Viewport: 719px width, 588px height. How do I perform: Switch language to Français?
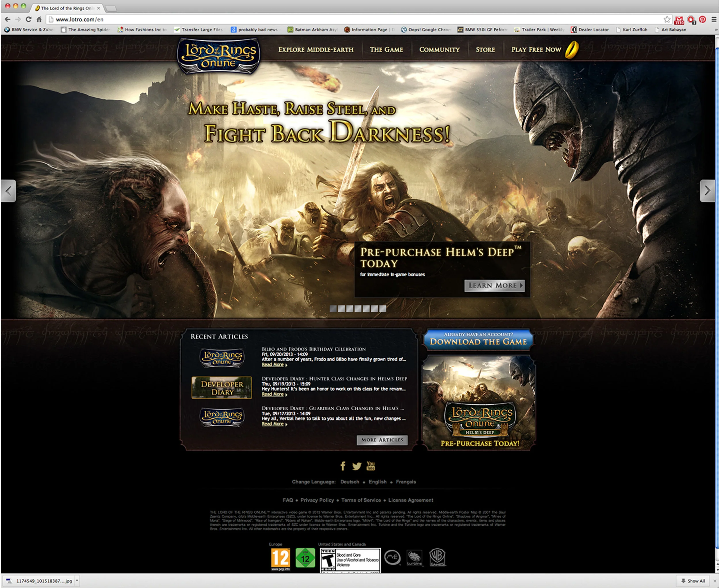406,482
